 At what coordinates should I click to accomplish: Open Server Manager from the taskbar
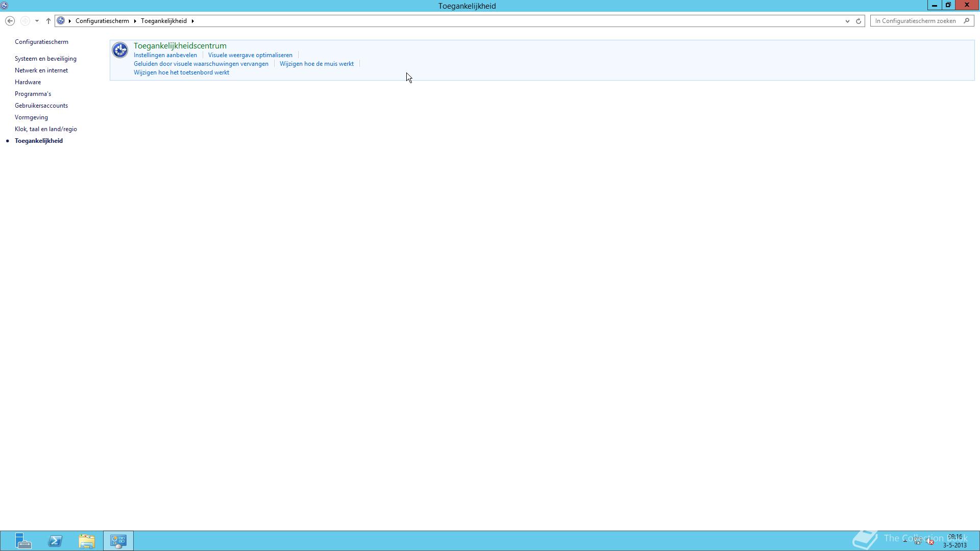tap(23, 541)
